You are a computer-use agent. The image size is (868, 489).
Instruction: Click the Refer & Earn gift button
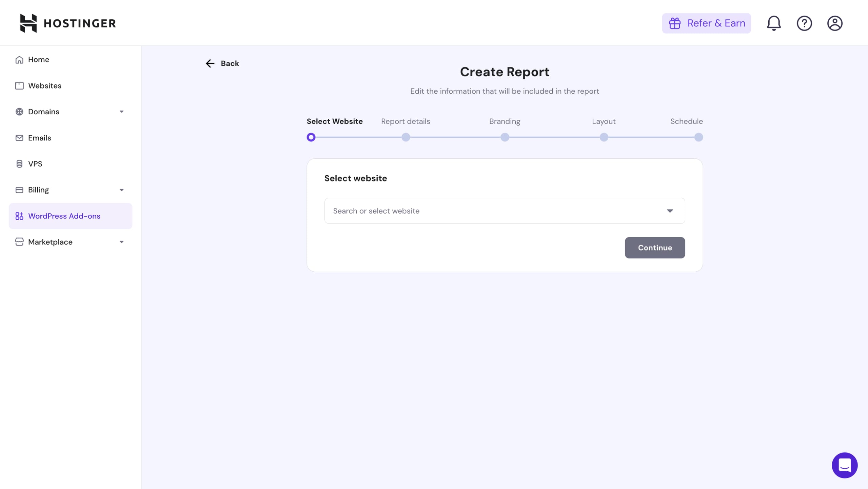point(706,23)
